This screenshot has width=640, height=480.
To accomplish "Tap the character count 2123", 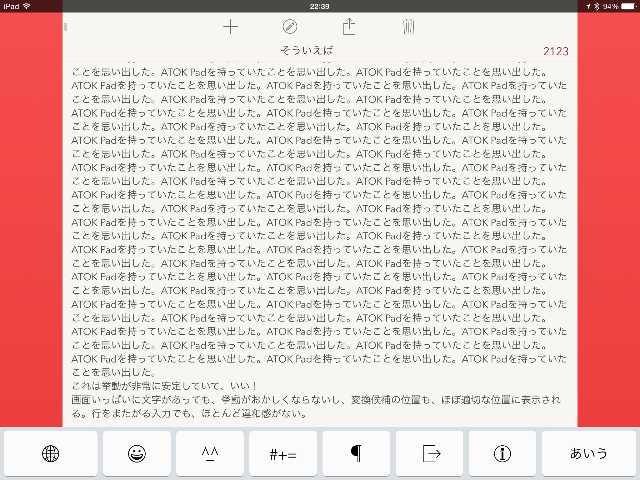I will [x=556, y=51].
